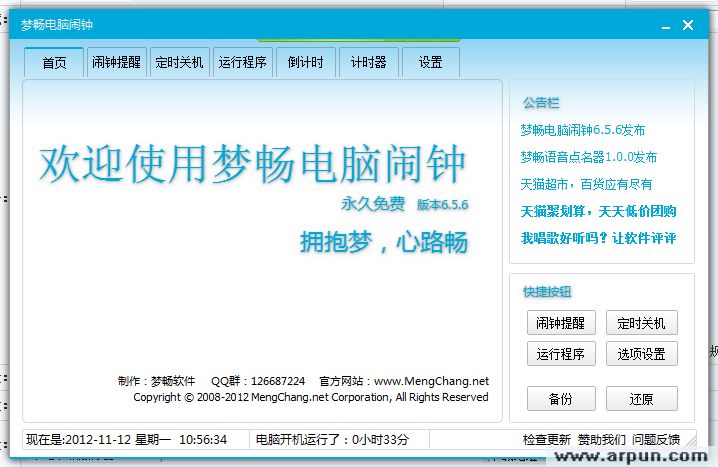
Task: Open 问题反馈 in the status bar
Action: [x=656, y=440]
